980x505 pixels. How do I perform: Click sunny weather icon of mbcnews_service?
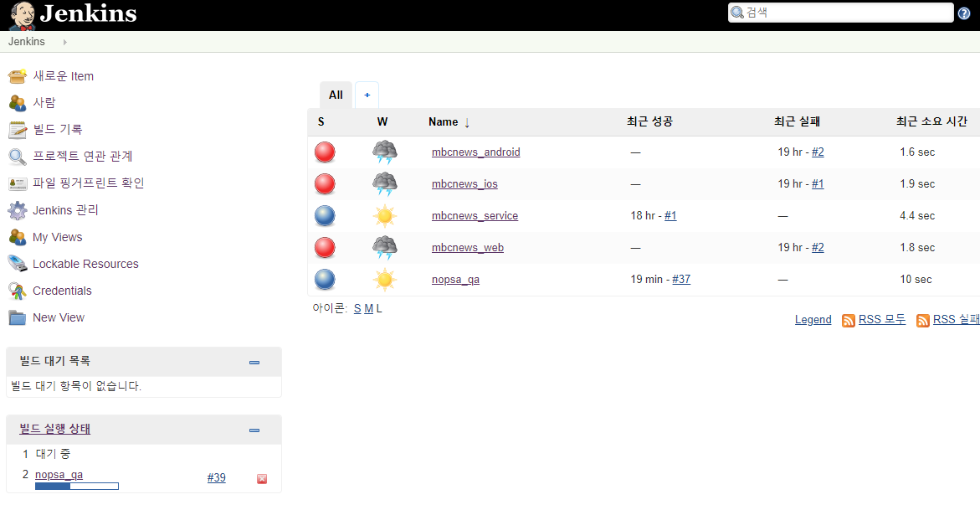tap(384, 216)
